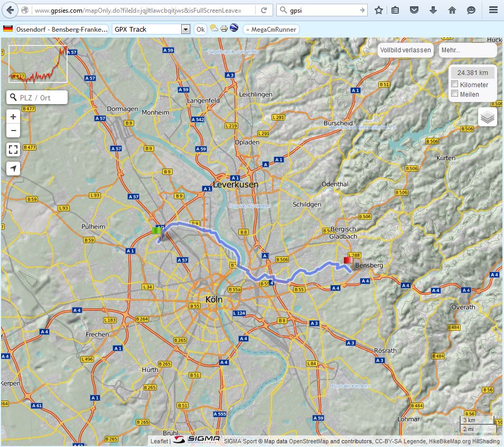
Task: Click the globe Earth icon
Action: [x=234, y=29]
